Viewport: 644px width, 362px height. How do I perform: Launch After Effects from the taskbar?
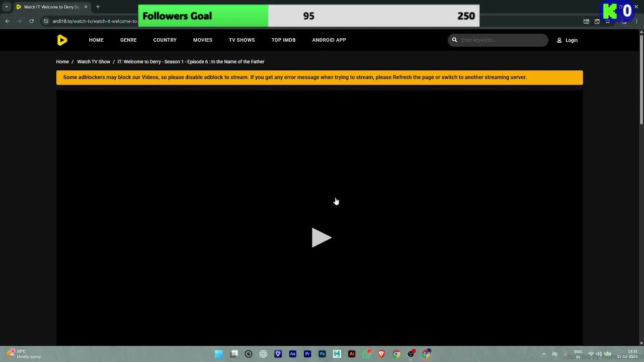coord(293,354)
